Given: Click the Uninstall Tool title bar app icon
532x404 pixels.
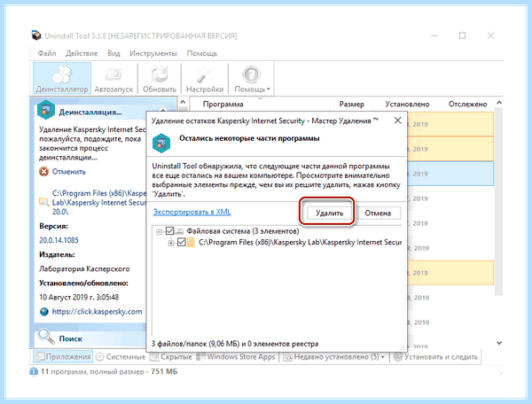Looking at the screenshot, I should click(x=36, y=35).
